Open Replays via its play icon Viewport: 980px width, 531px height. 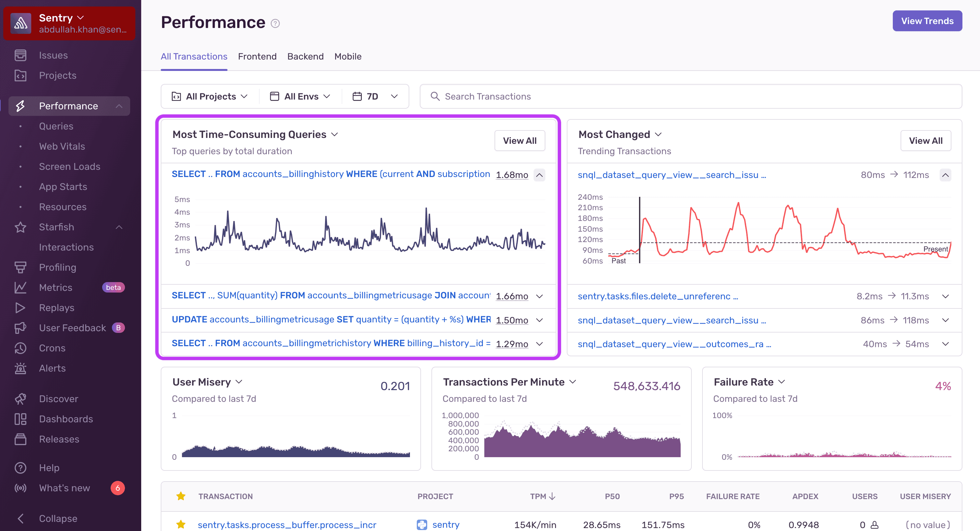(21, 308)
